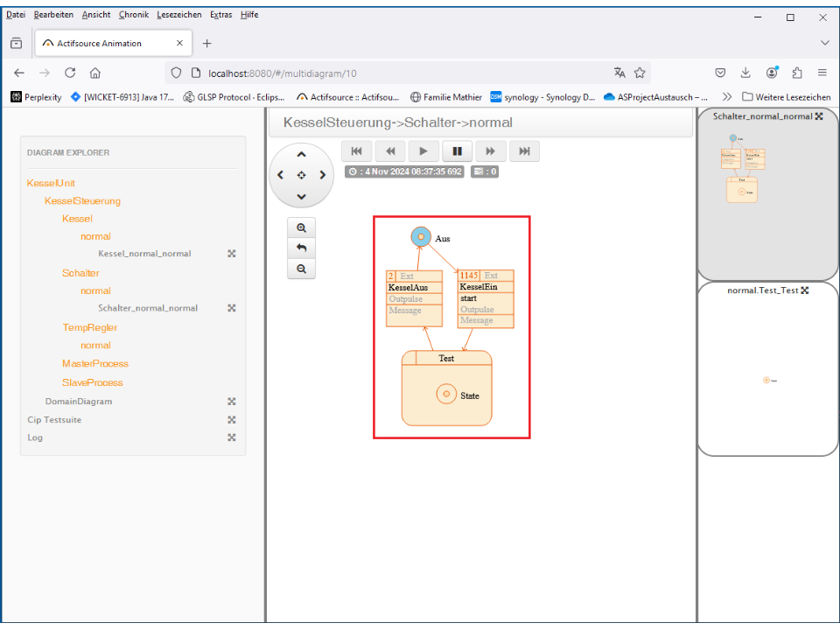
Task: Select KesselSteuerung in the Diagram Explorer
Action: tap(82, 201)
